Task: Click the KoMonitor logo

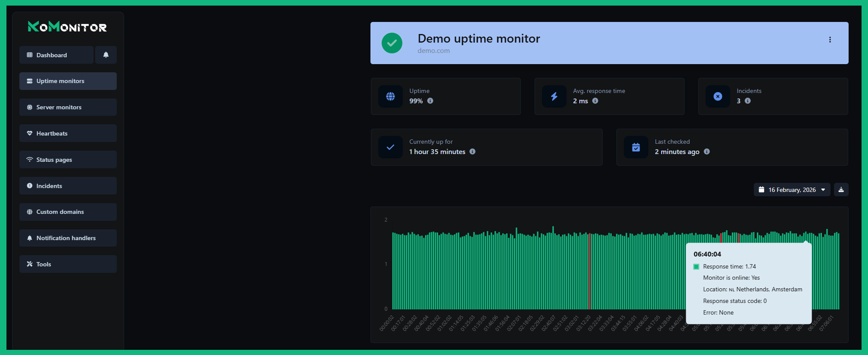Action: click(67, 27)
